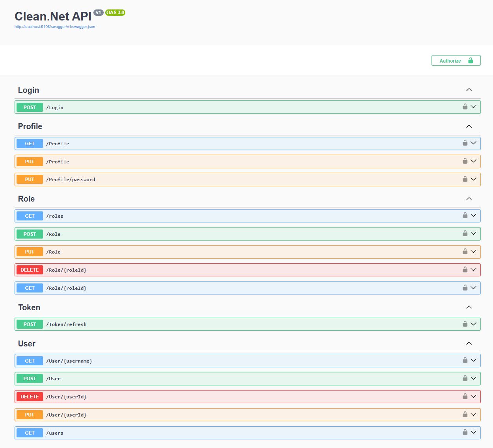
Task: Expand the DELETE /User/{userId} endpoint arrow
Action: coord(474,396)
